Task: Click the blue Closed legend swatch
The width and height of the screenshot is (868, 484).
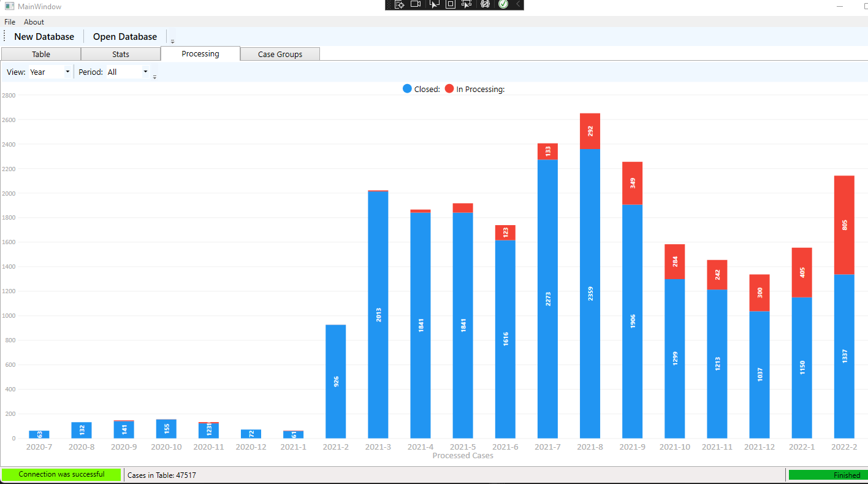Action: click(407, 89)
